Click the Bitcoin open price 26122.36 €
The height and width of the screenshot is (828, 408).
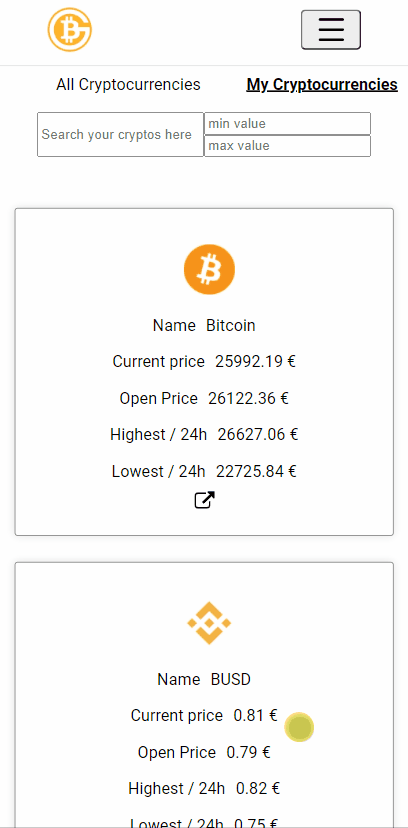[x=249, y=398]
